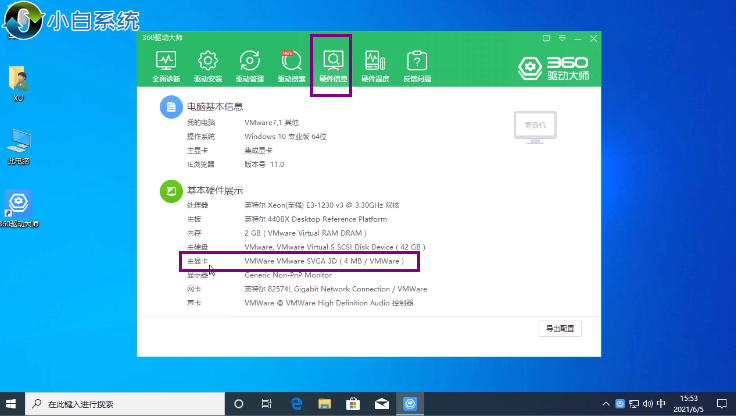Viewport: 736px width, 416px height.
Task: Click the taskbar search box
Action: (125, 404)
